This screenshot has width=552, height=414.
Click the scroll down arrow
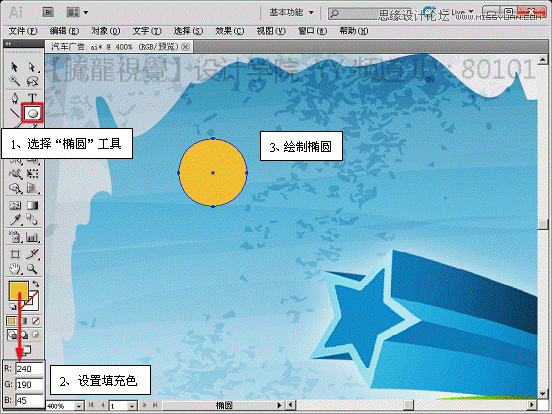click(x=542, y=394)
